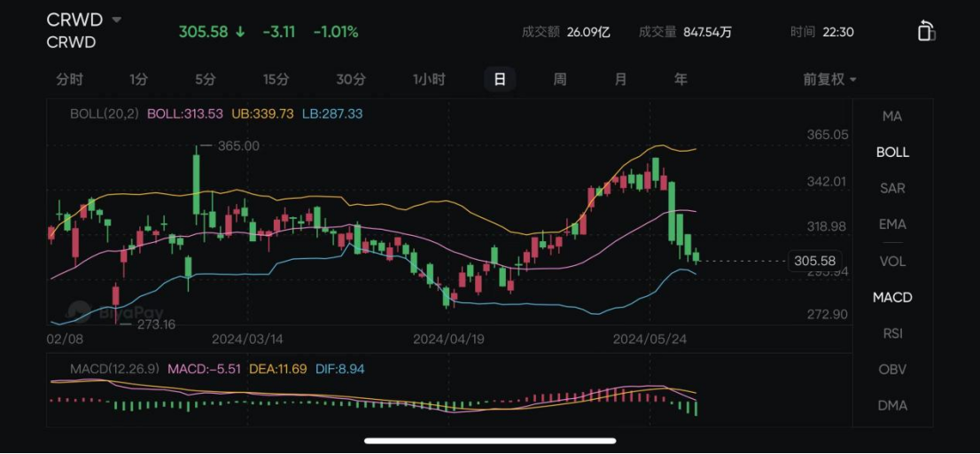Click the -1.01% change percentage
Screen dimensions: 980x454
tap(336, 32)
